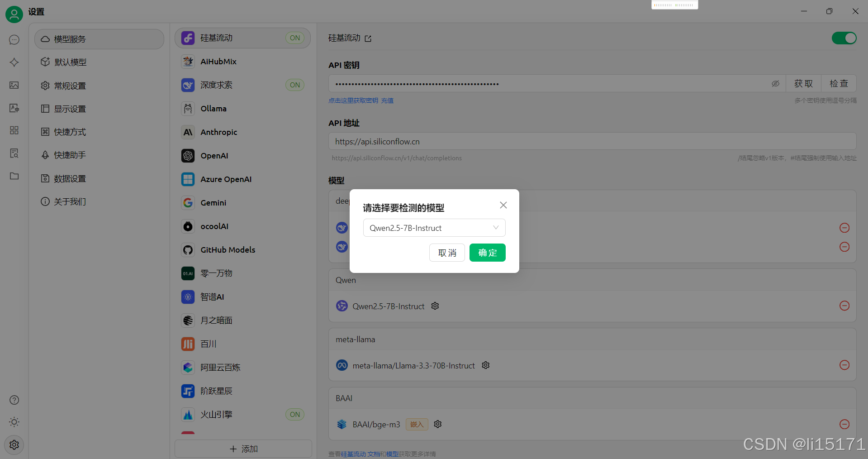Close the model selection dialog

point(503,205)
